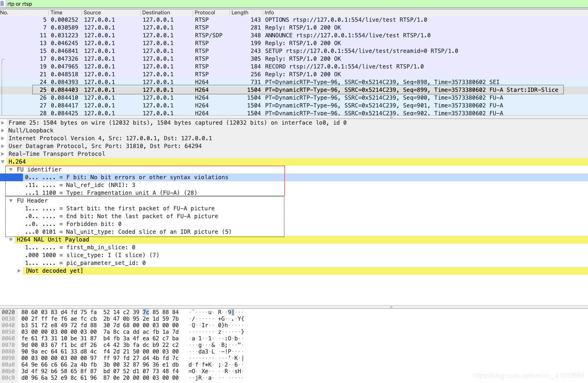This screenshot has height=383, width=588.
Task: Edit the 'rtp or rtsp' display filter field
Action: pos(297,4)
